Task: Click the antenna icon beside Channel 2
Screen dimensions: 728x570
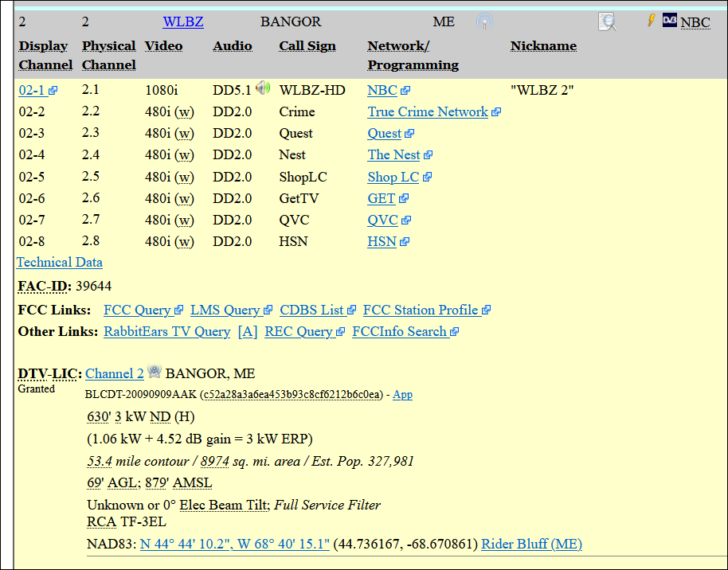Action: (x=155, y=371)
